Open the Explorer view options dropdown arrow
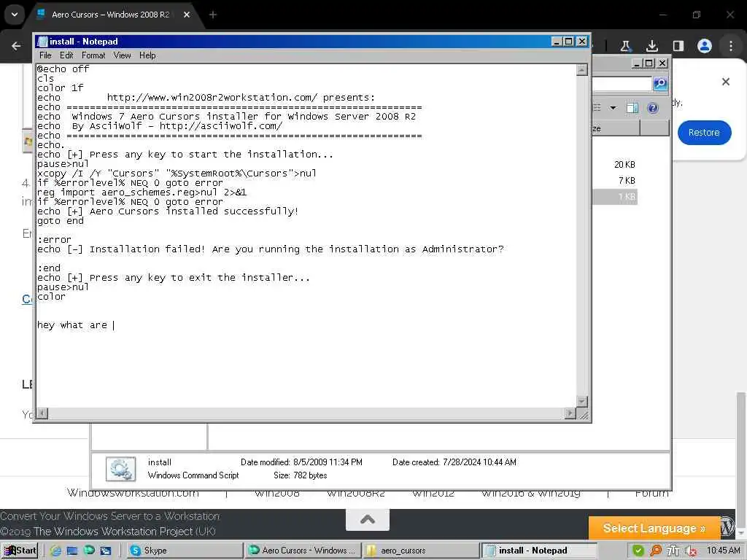 coord(613,108)
